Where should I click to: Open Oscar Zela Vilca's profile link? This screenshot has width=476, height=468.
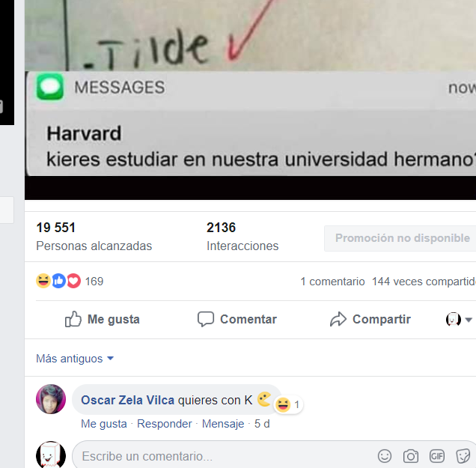point(127,401)
